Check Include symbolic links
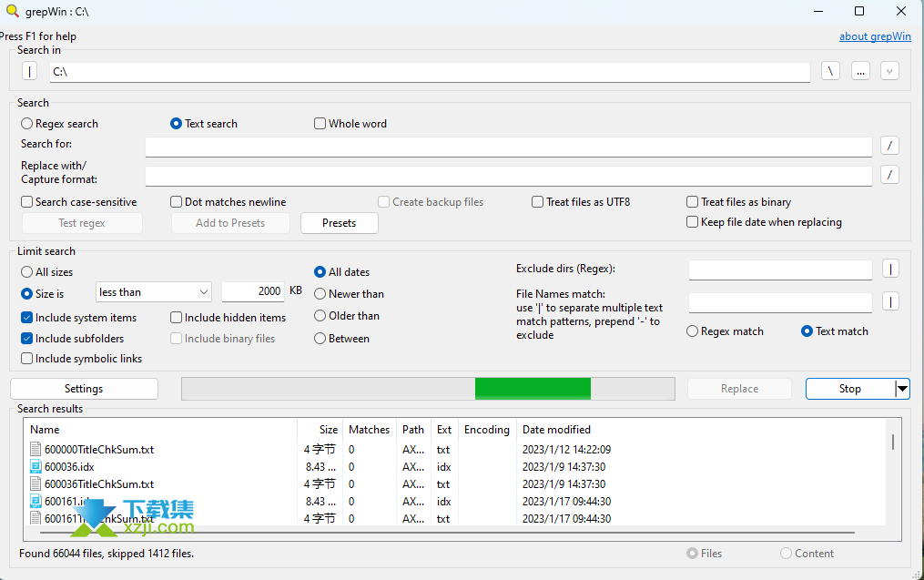This screenshot has width=924, height=580. pyautogui.click(x=26, y=359)
